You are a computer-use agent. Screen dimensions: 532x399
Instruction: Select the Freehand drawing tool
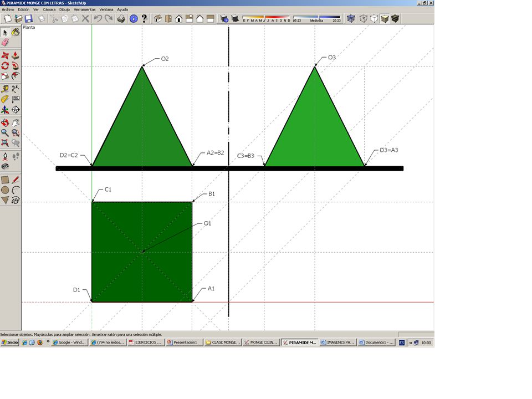[x=16, y=200]
